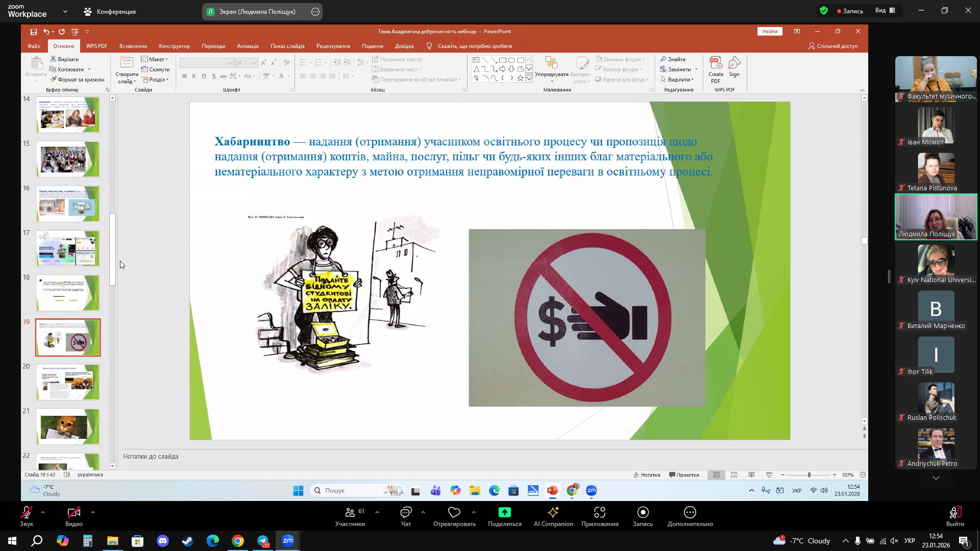The width and height of the screenshot is (980, 551).
Task: Click the green Share screen icon
Action: [504, 512]
